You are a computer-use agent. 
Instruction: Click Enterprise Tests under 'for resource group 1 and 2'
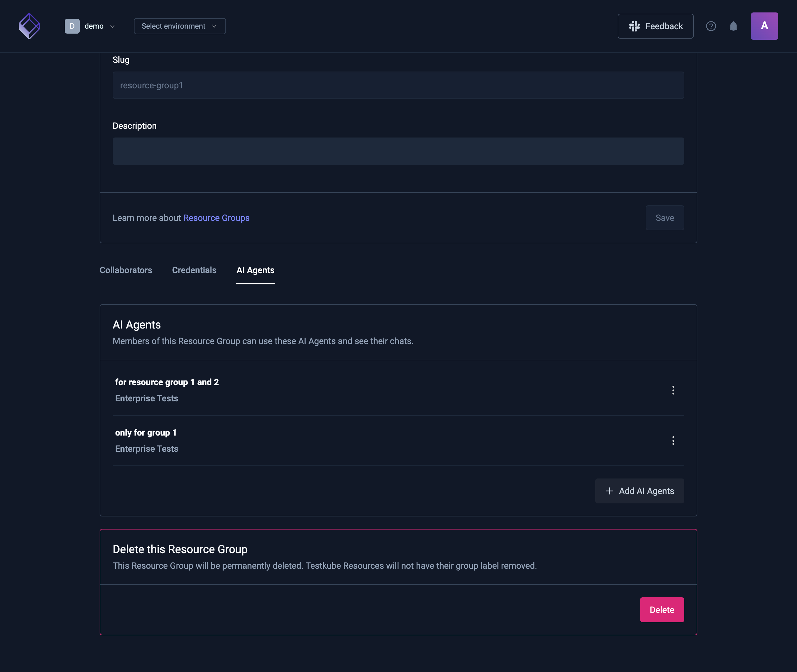(146, 399)
